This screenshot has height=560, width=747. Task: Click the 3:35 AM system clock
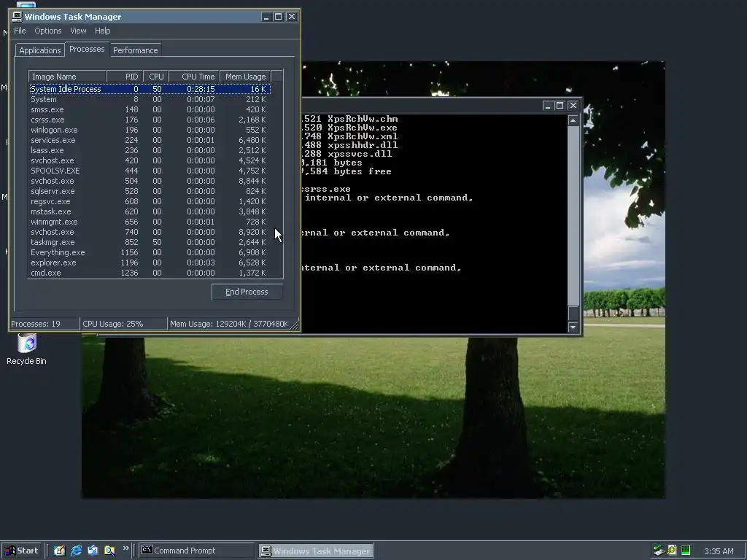(x=719, y=551)
